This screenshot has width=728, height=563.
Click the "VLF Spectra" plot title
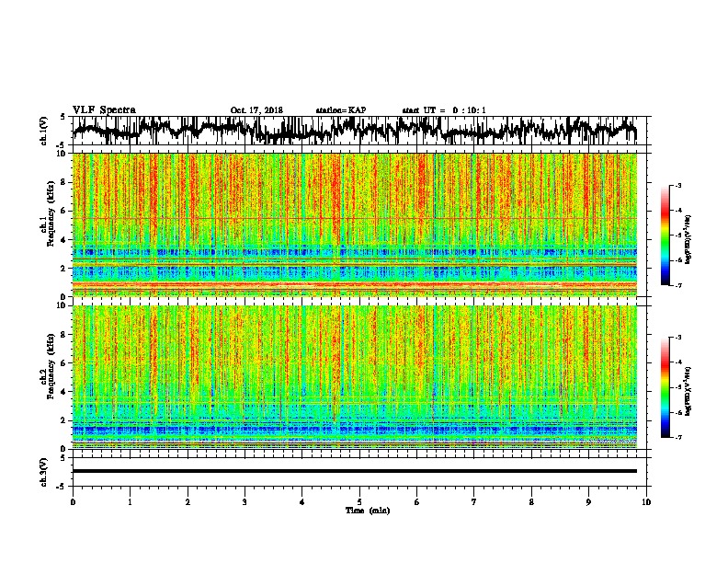[104, 110]
